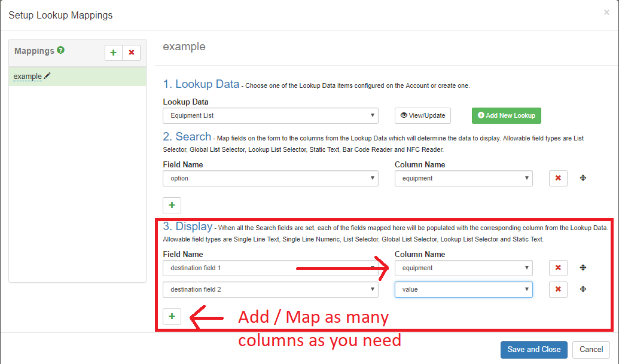Click Save and Close
Image resolution: width=619 pixels, height=364 pixels.
tap(533, 349)
